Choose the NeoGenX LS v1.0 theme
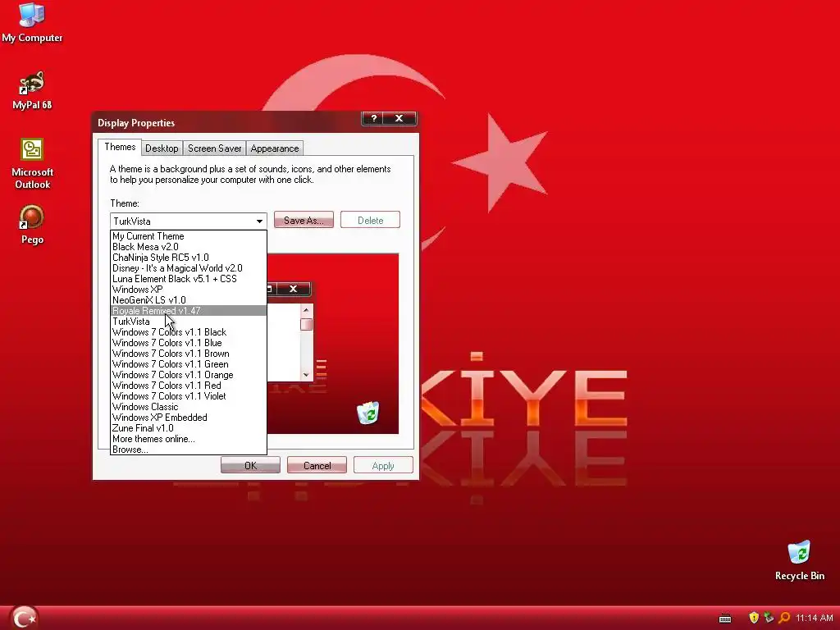840x630 pixels. (189, 300)
